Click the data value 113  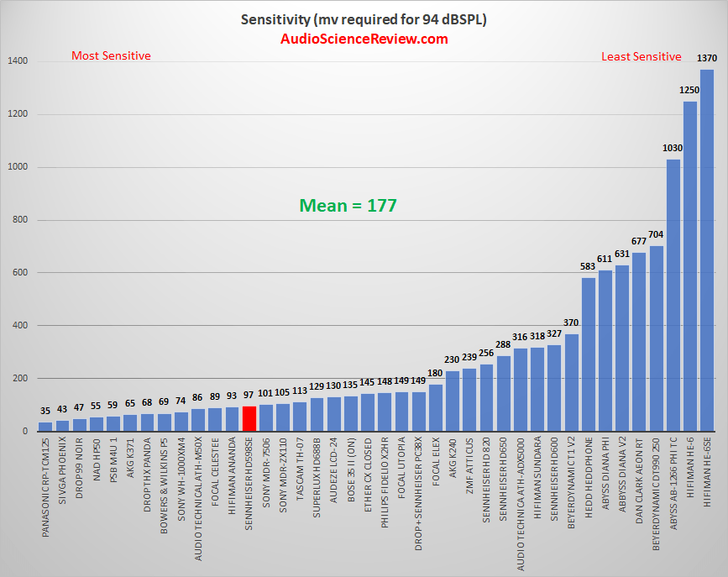300,391
